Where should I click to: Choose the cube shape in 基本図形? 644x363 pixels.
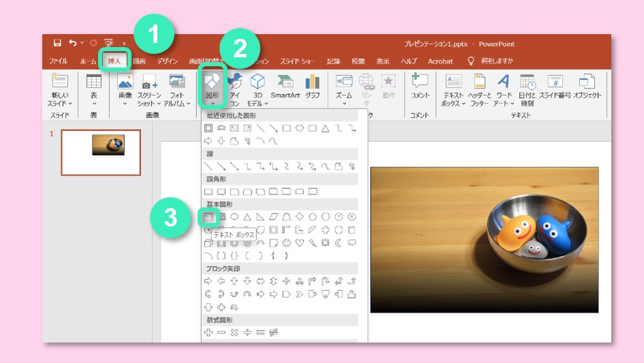point(209,243)
